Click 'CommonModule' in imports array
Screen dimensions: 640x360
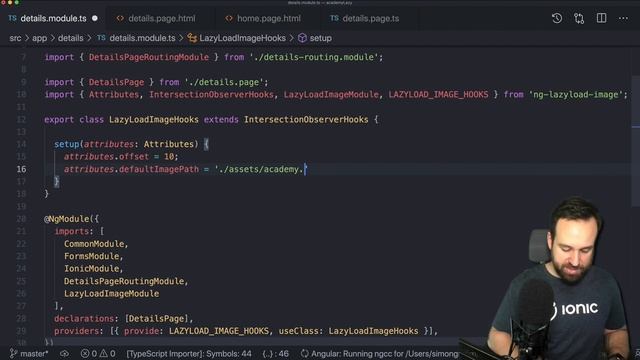[94, 244]
